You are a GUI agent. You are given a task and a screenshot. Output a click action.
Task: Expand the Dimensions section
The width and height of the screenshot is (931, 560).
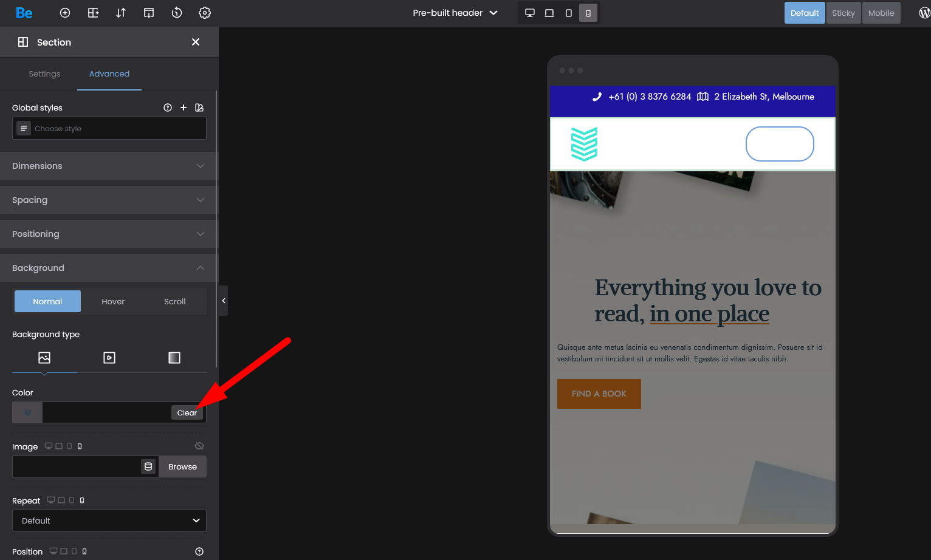point(109,166)
